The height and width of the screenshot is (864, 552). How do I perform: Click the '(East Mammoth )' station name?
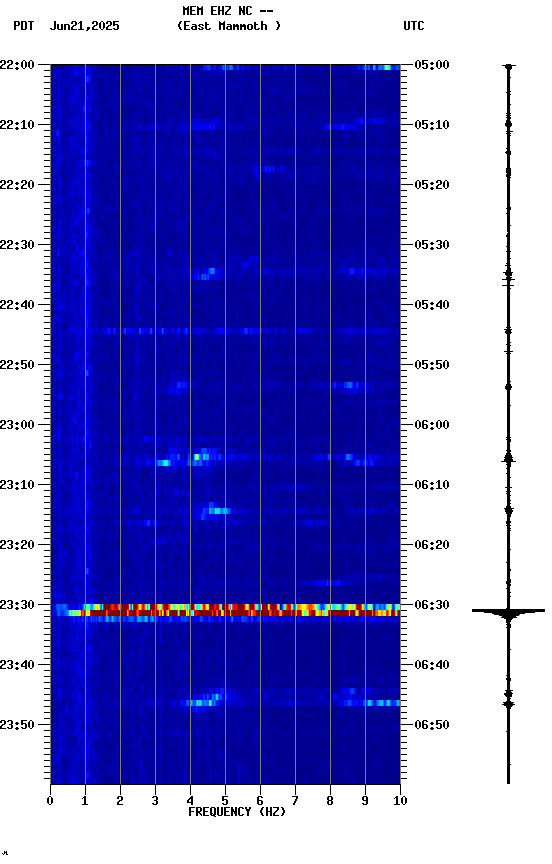click(x=229, y=26)
